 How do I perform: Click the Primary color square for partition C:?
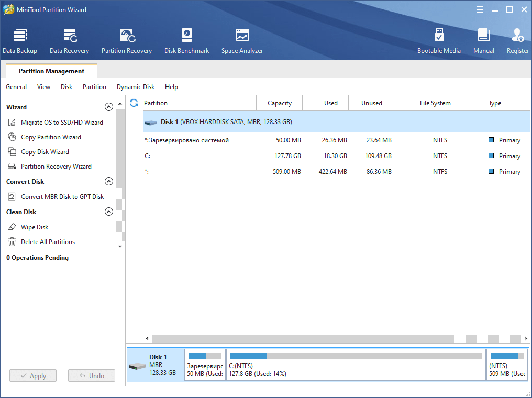[x=491, y=156]
